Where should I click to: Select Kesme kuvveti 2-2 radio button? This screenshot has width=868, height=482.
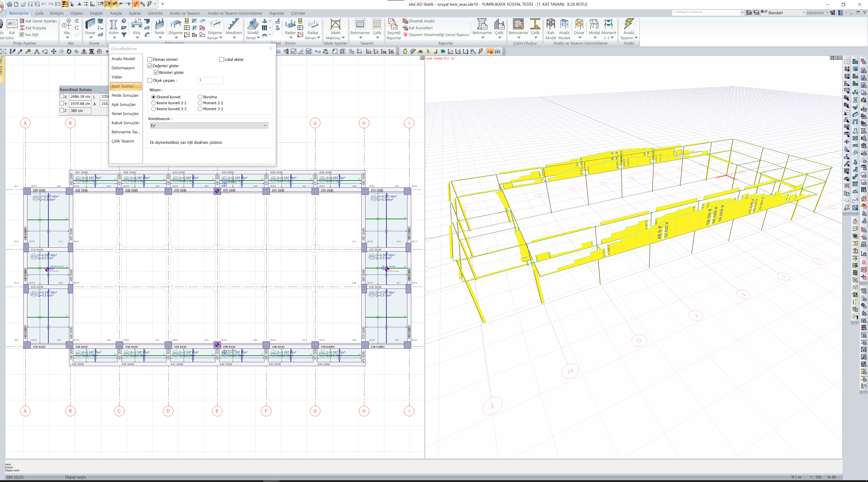pos(154,103)
